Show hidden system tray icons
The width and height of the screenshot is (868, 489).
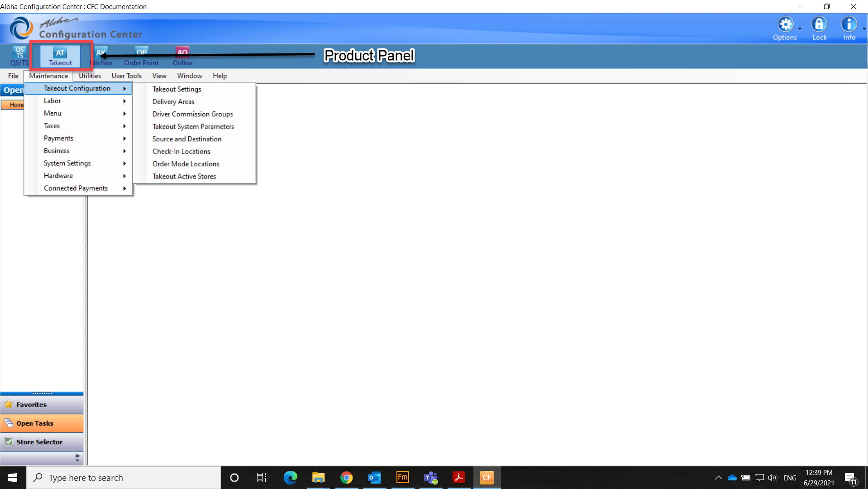point(718,478)
